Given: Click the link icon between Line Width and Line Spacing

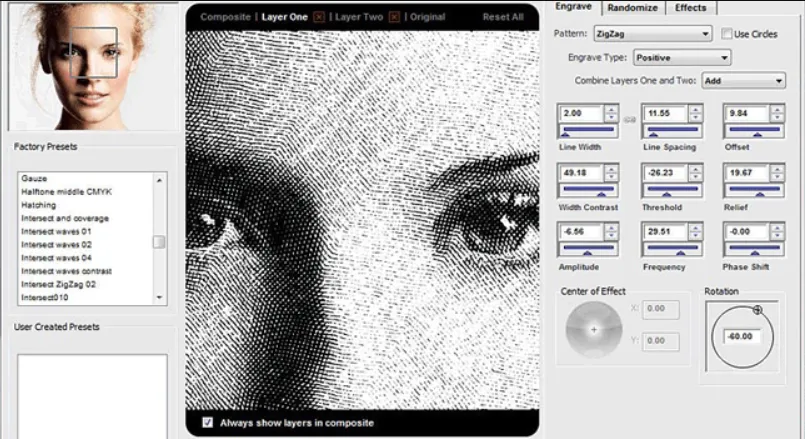Looking at the screenshot, I should [630, 119].
